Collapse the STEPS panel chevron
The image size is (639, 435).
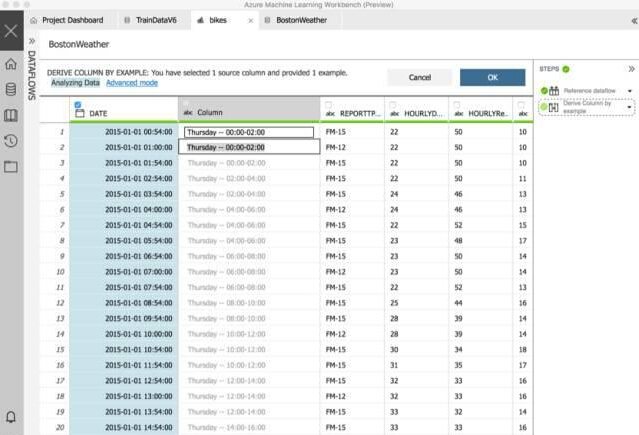point(630,69)
